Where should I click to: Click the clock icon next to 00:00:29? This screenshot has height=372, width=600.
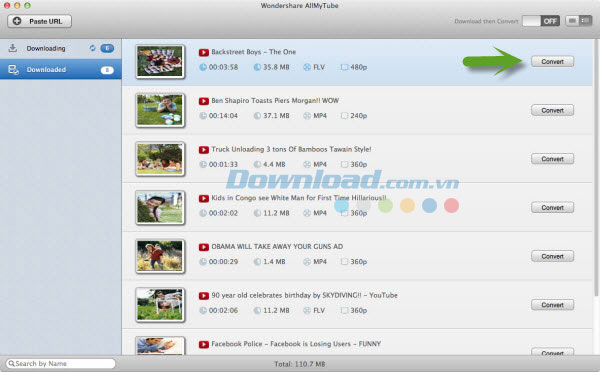point(203,262)
